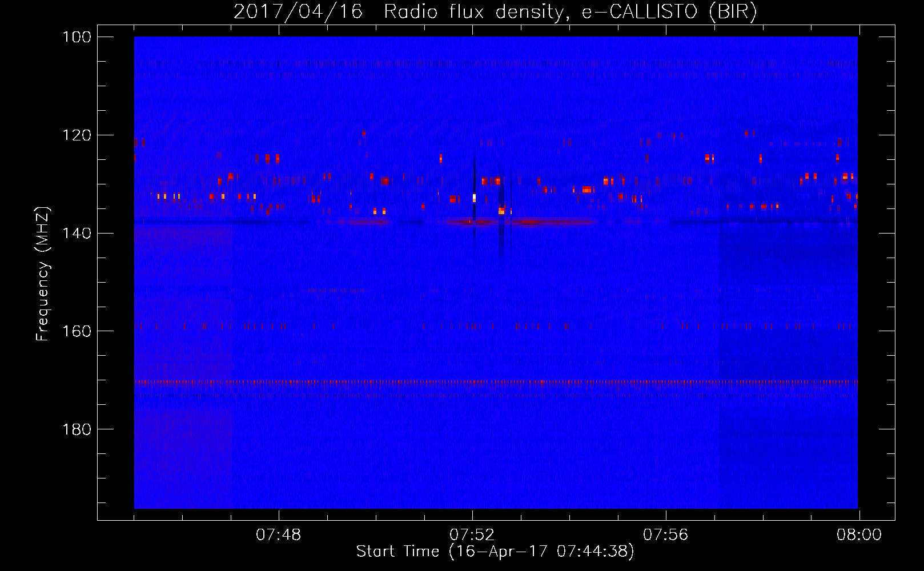This screenshot has height=571, width=924.
Task: Click the dotted red interference line near 170 MHz
Action: (496, 382)
